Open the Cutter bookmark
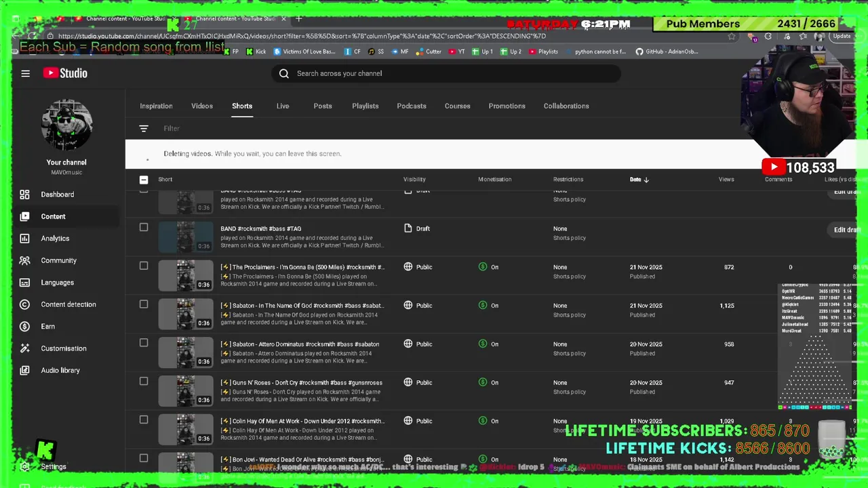868x488 pixels. coord(428,52)
